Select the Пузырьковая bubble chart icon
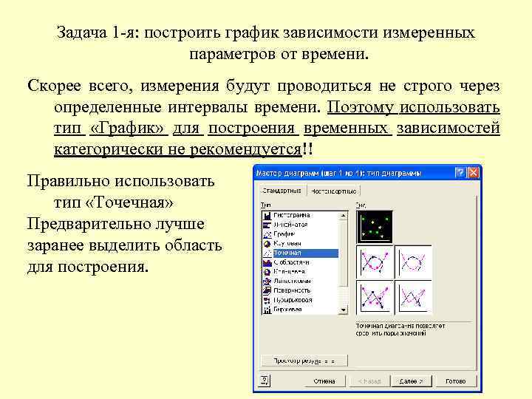 tap(267, 300)
